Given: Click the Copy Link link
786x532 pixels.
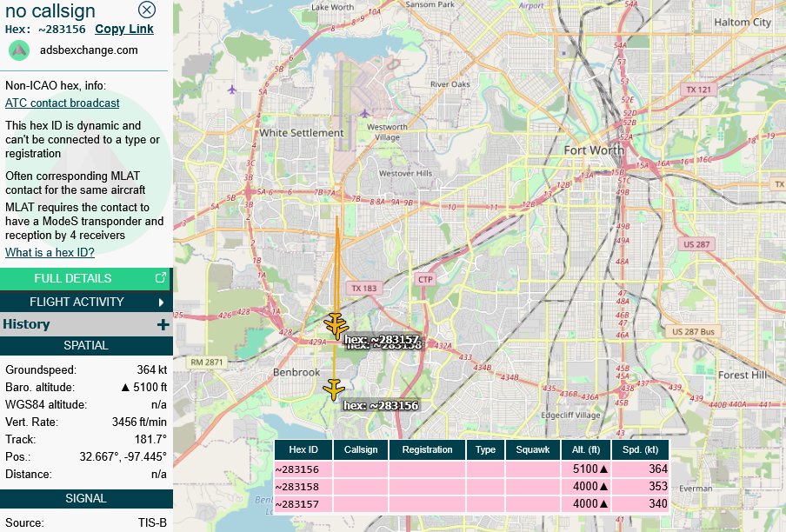Looking at the screenshot, I should (x=124, y=29).
